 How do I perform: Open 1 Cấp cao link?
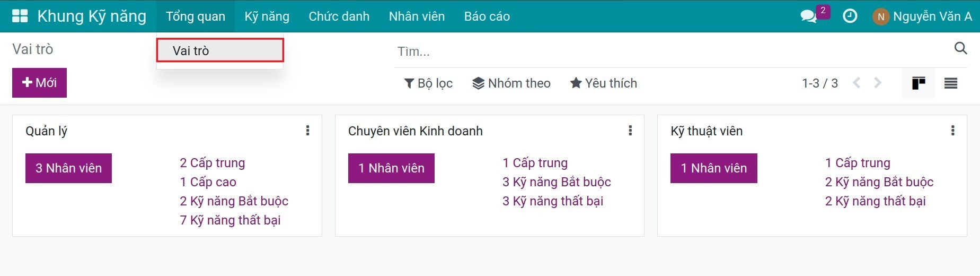208,182
